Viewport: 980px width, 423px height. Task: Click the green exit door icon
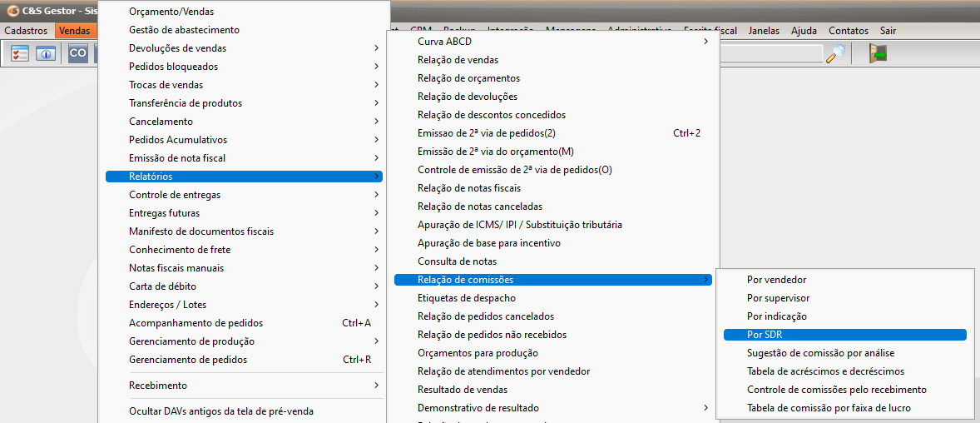(877, 53)
